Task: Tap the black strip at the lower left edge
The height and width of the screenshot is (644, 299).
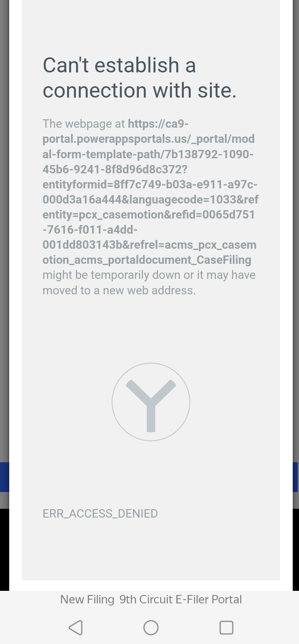Action: click(5, 549)
